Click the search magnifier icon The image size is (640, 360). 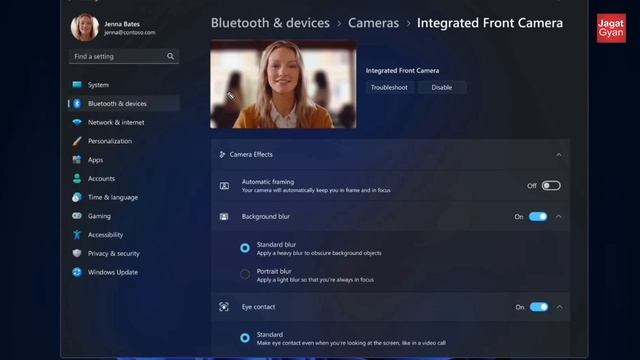(170, 56)
